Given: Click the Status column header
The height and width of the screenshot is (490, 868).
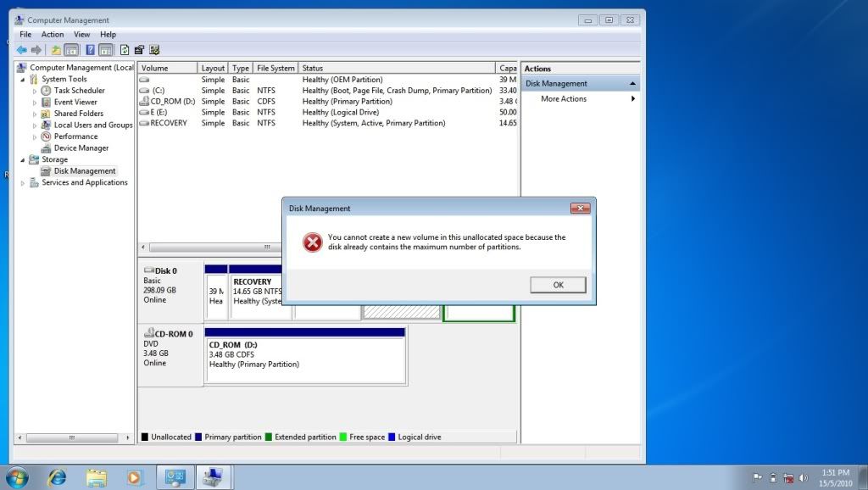Looking at the screenshot, I should [397, 68].
